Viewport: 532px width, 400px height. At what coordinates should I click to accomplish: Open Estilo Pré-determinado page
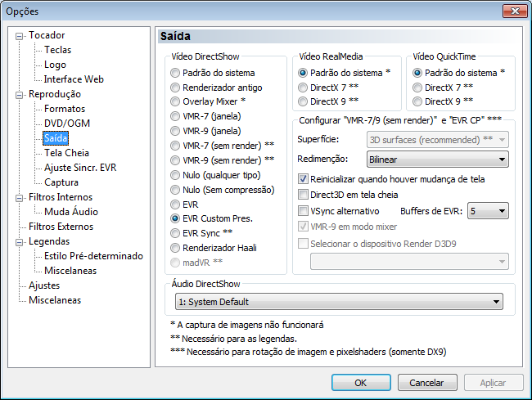pos(93,256)
